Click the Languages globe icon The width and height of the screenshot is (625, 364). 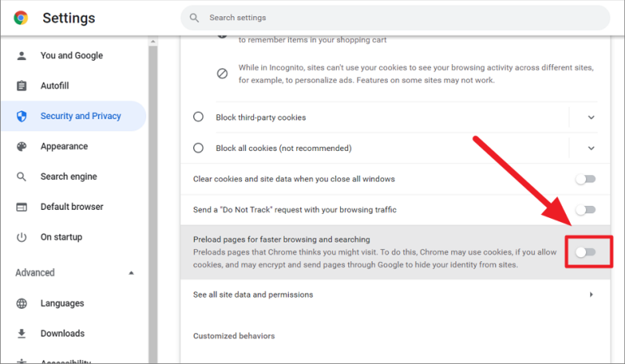(22, 303)
